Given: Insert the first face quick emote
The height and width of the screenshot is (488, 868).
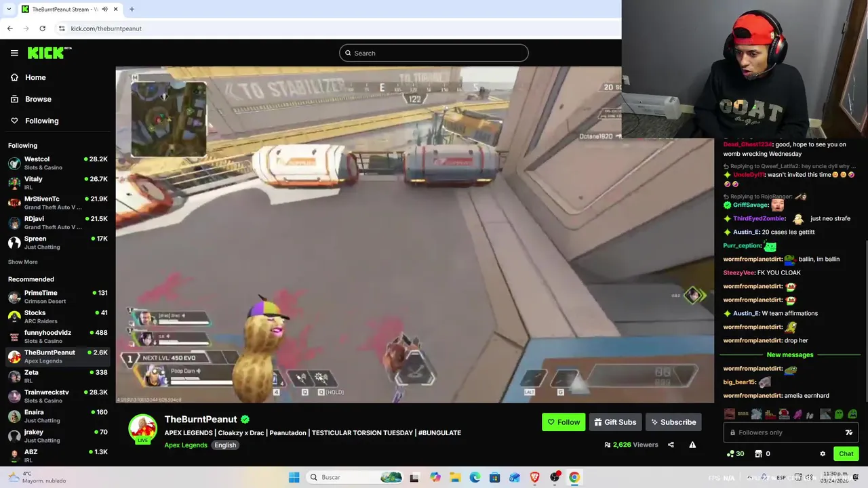Looking at the screenshot, I should coord(729,414).
